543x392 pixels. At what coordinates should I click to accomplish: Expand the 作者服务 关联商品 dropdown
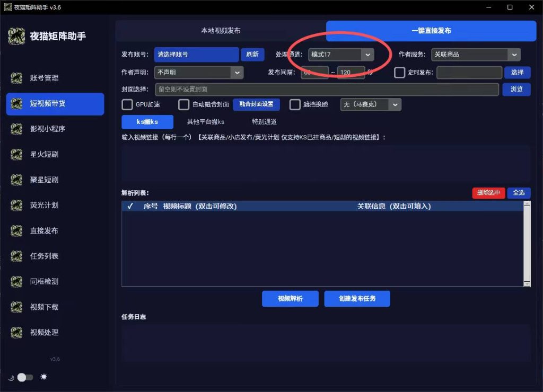[476, 55]
